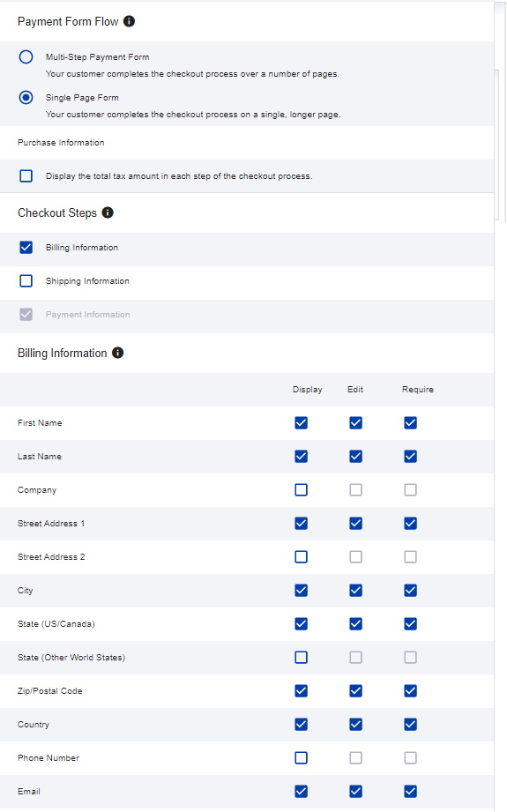Viewport: 507px width, 812px height.
Task: Uncheck the Edit checkbox for Email
Action: pos(355,792)
